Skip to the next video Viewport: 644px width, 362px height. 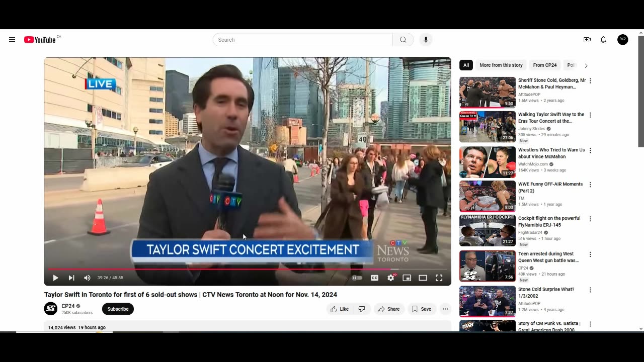[x=71, y=278]
